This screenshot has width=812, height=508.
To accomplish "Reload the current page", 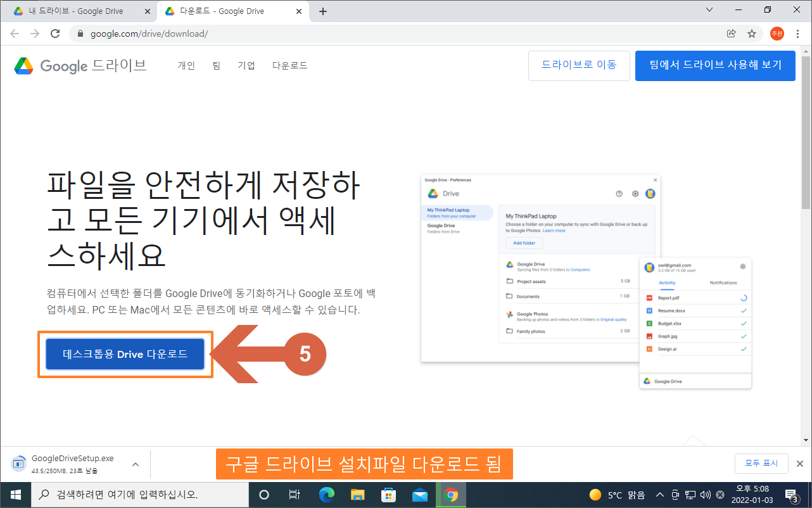I will click(55, 34).
